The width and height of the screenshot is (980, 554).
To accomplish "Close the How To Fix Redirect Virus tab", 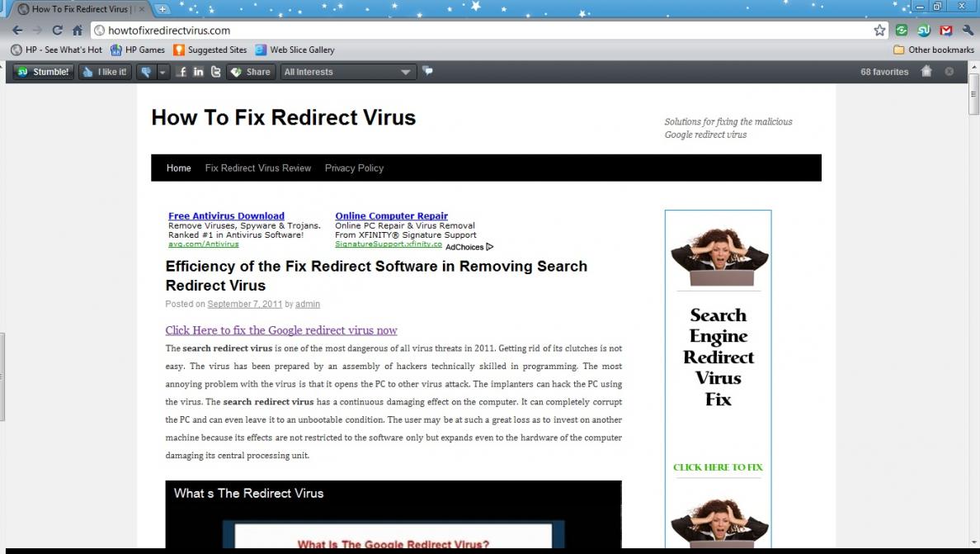I will point(142,9).
